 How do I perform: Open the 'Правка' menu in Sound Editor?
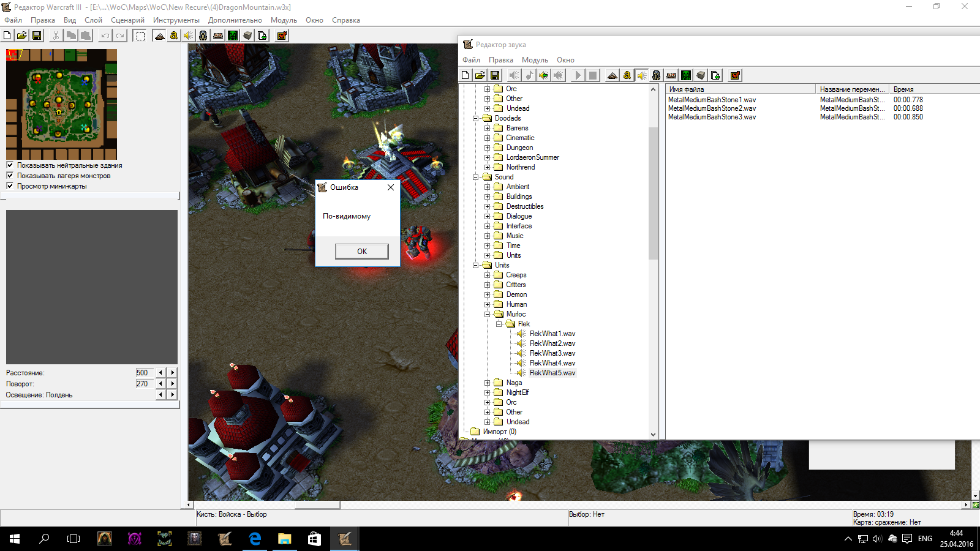[501, 60]
